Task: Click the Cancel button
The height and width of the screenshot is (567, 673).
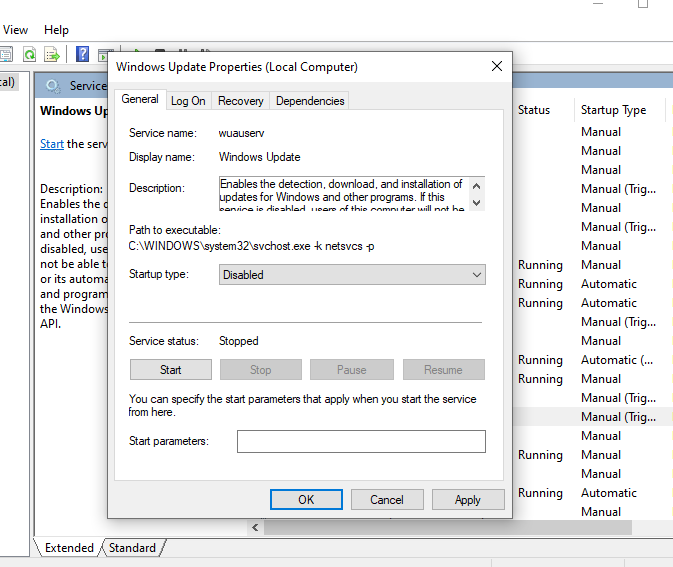Action: [x=387, y=500]
